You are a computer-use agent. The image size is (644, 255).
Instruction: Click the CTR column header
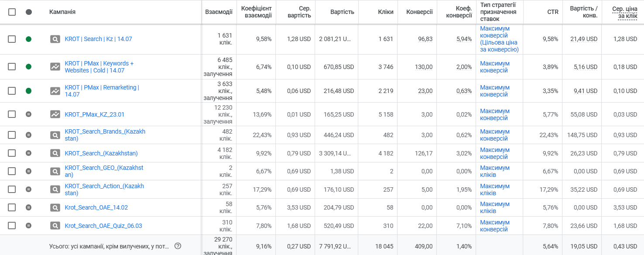click(x=553, y=12)
